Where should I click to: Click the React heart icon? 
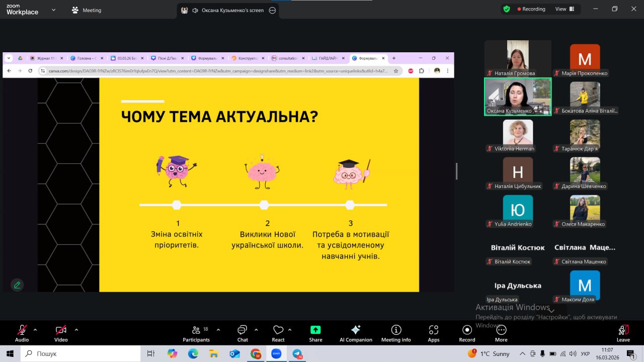(278, 333)
